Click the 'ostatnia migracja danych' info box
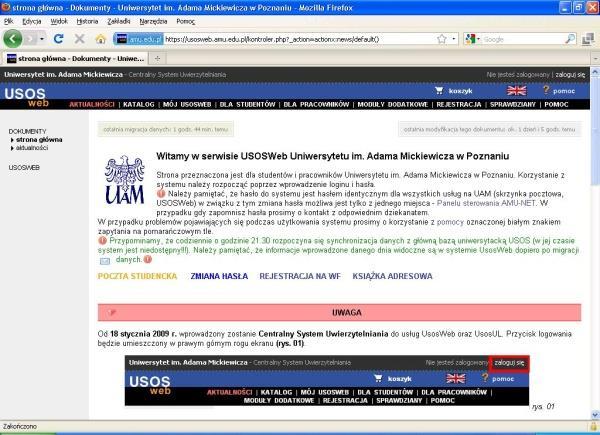This screenshot has width=600, height=435. [x=166, y=129]
